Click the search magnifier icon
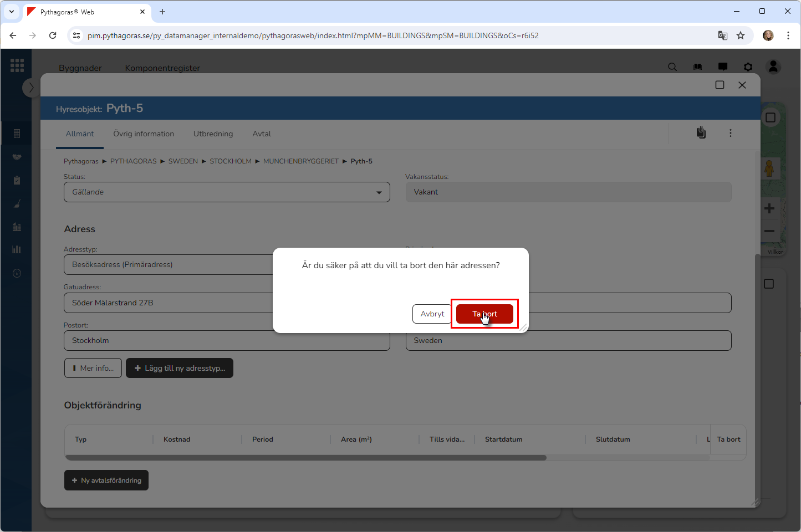Image resolution: width=801 pixels, height=532 pixels. pyautogui.click(x=672, y=67)
